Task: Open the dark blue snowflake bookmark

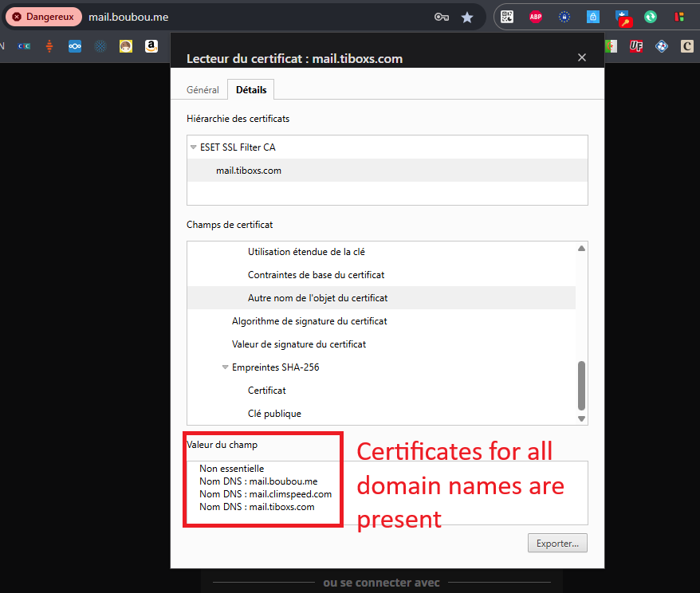Action: pyautogui.click(x=100, y=46)
